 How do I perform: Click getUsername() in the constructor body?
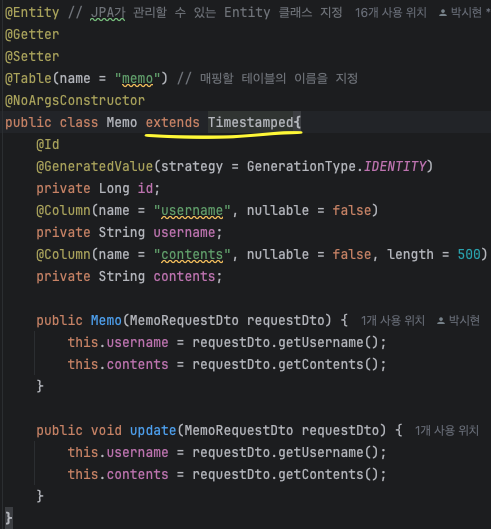coord(328,342)
